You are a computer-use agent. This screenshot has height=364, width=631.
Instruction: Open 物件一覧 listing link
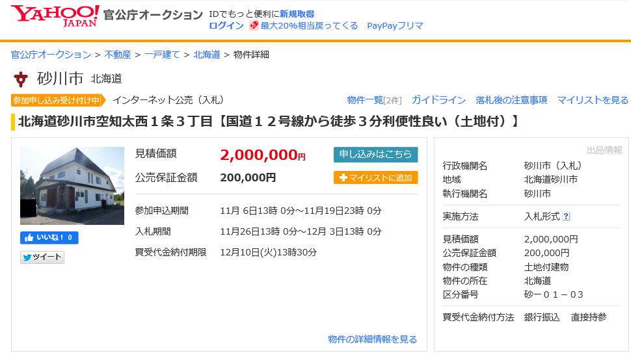(x=365, y=100)
